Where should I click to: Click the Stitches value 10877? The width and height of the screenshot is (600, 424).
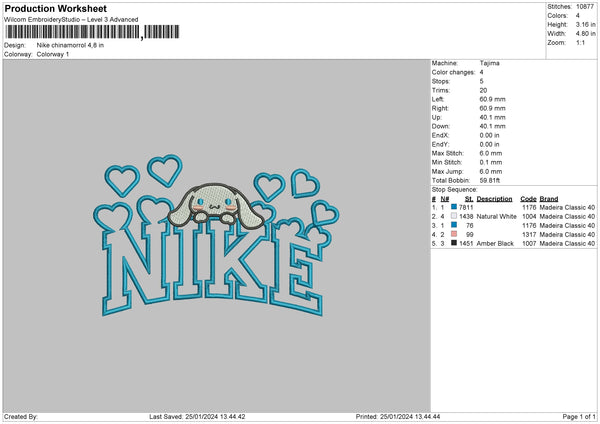(585, 7)
